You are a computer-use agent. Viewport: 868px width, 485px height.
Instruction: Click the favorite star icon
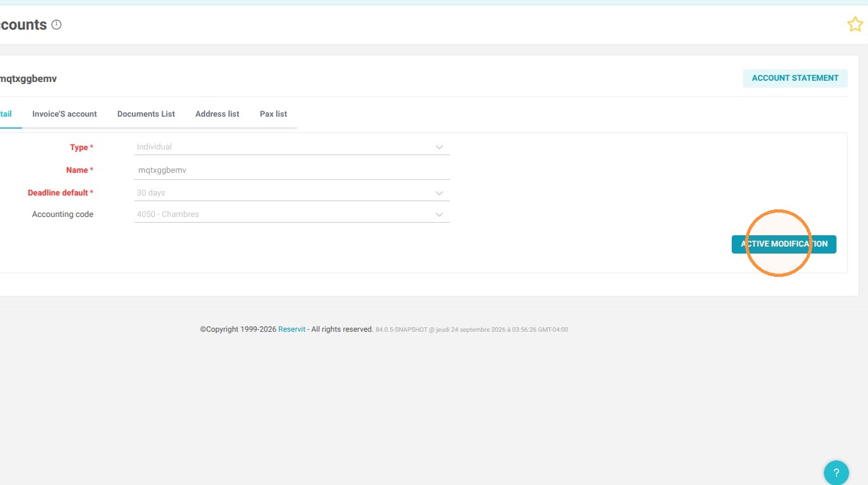(855, 25)
